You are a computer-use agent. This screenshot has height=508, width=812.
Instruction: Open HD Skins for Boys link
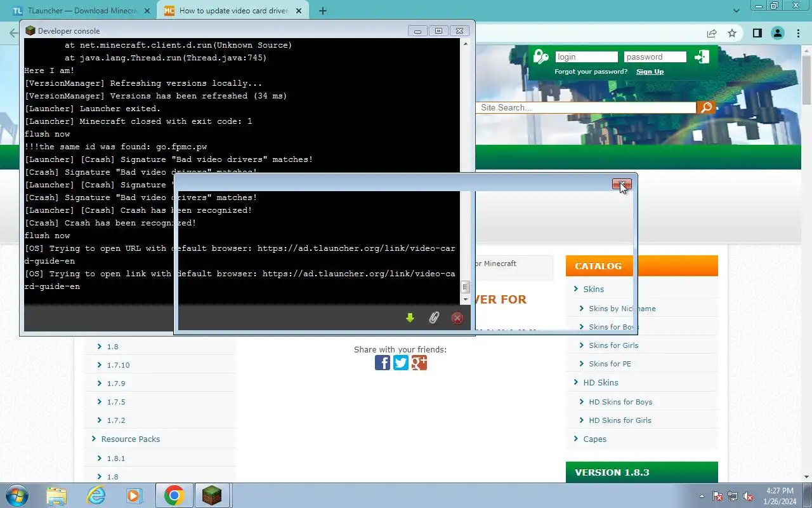(x=620, y=402)
